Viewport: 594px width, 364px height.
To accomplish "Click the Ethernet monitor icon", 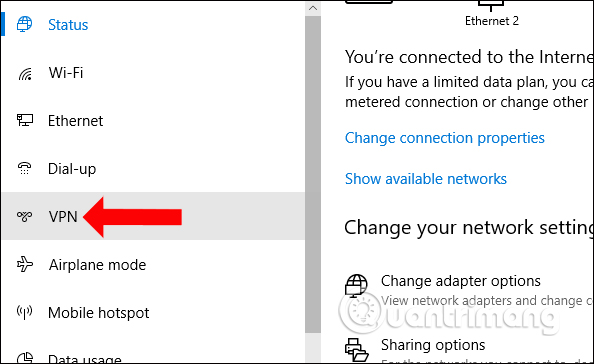I will 25,120.
